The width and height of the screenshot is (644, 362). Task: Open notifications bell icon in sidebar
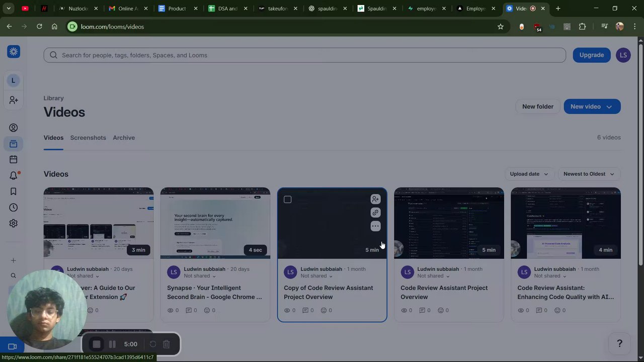14,175
